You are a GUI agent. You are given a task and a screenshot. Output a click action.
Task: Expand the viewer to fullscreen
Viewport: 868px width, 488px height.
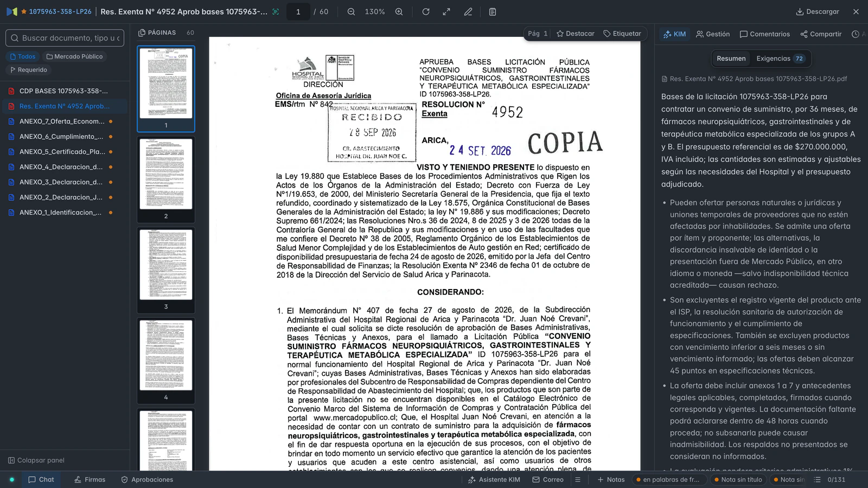click(446, 11)
